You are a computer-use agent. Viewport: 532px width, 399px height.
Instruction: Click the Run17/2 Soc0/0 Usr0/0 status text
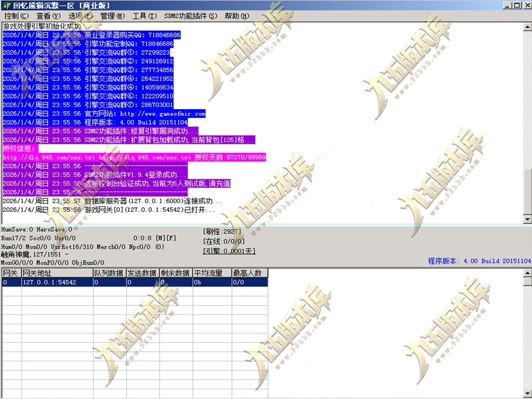(x=38, y=238)
